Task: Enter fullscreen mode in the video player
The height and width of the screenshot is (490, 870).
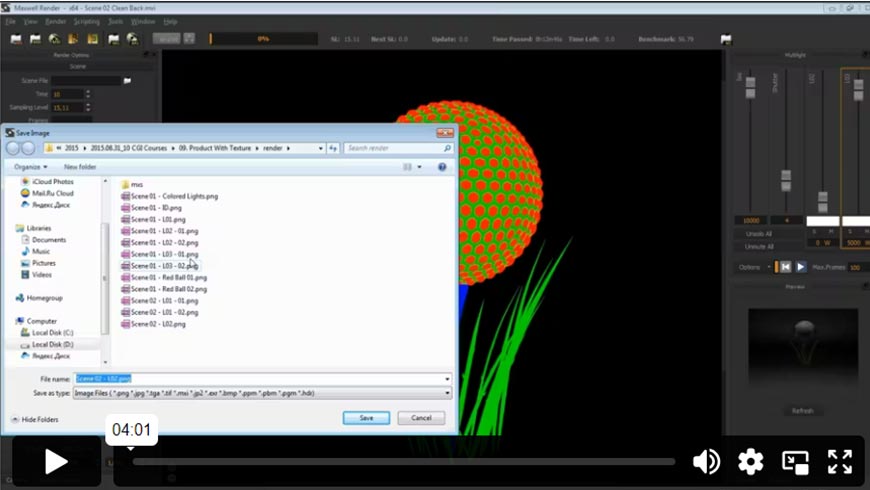Action: pyautogui.click(x=839, y=461)
